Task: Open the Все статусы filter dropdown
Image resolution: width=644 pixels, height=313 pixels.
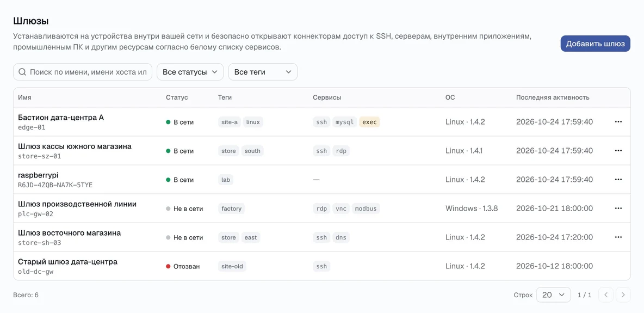Action: (x=190, y=72)
